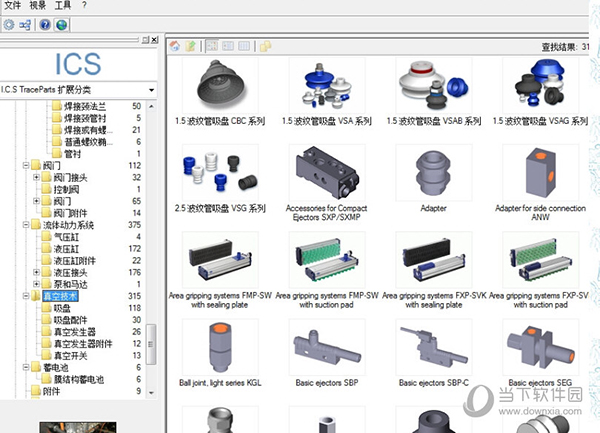Click the tree structure toolbar icon

(25, 25)
